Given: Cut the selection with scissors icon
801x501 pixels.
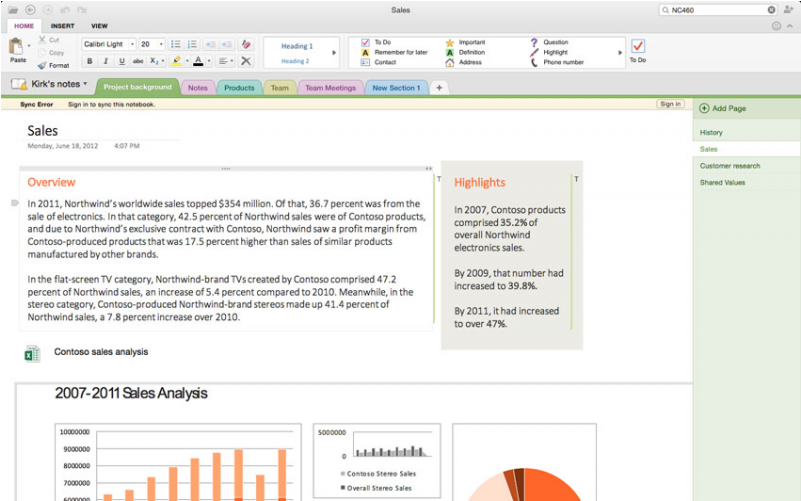Looking at the screenshot, I should pos(42,40).
